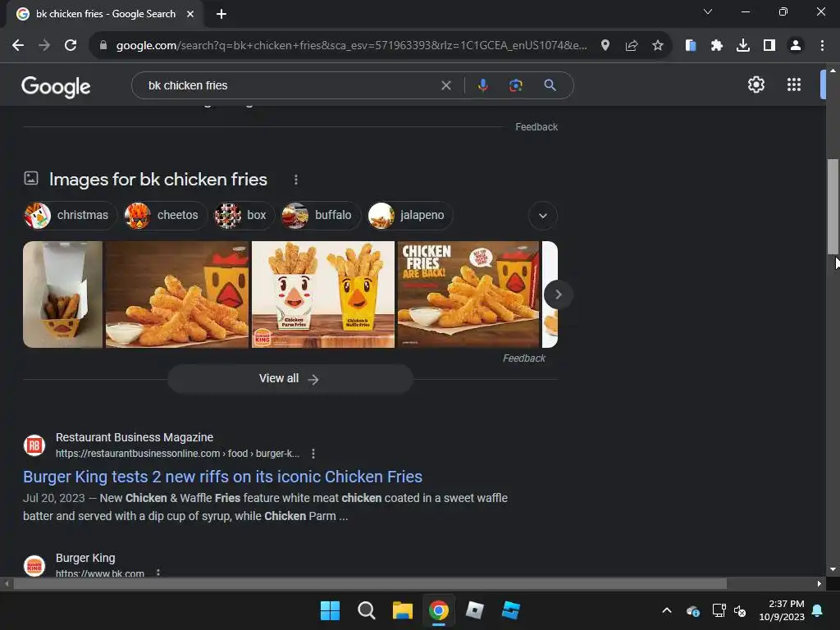The height and width of the screenshot is (630, 840).
Task: Open options for Restaurant Business Magazine result
Action: pos(313,454)
